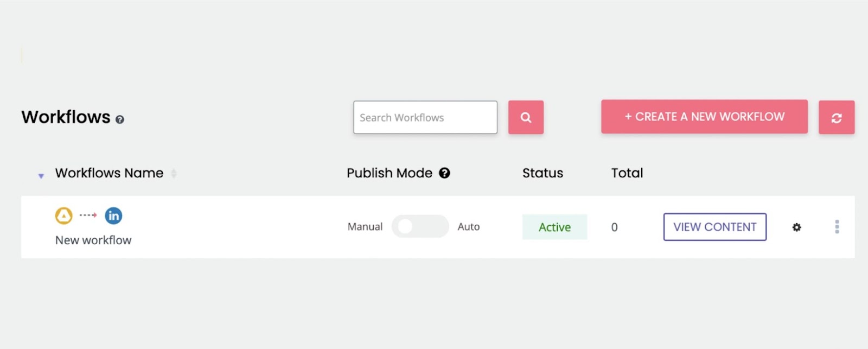Viewport: 868px width, 349px height.
Task: Click the 'Status' column header
Action: pyautogui.click(x=542, y=173)
